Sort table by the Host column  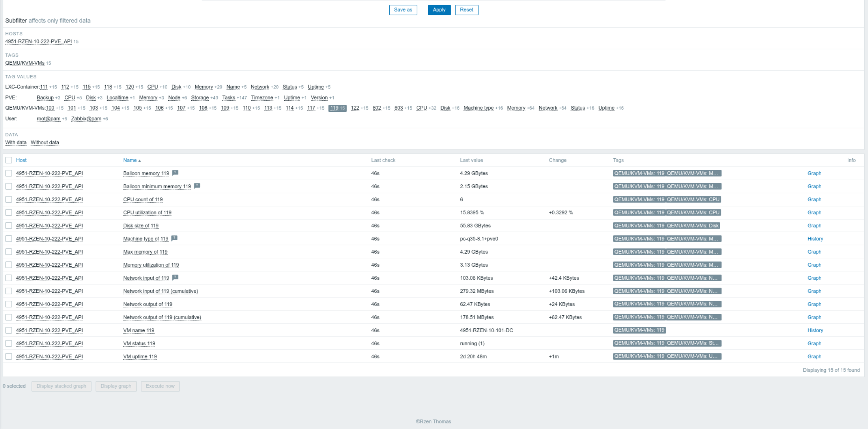[x=21, y=160]
